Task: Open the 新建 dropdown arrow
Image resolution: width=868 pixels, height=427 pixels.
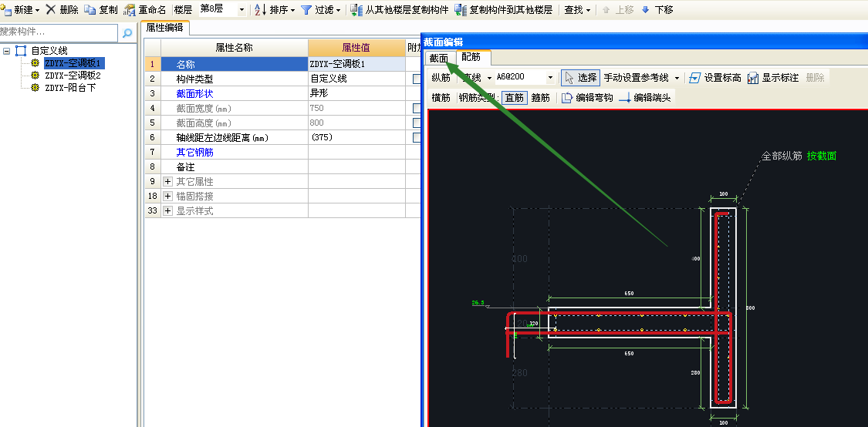Action: point(37,10)
